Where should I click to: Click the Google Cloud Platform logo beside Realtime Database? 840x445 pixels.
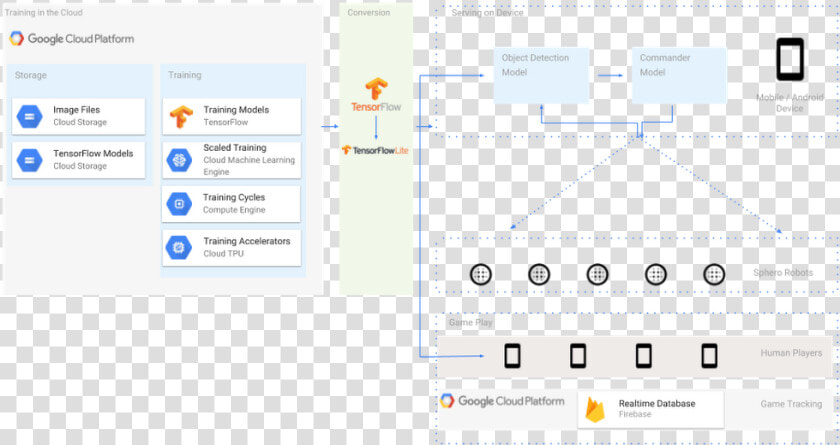coord(502,401)
